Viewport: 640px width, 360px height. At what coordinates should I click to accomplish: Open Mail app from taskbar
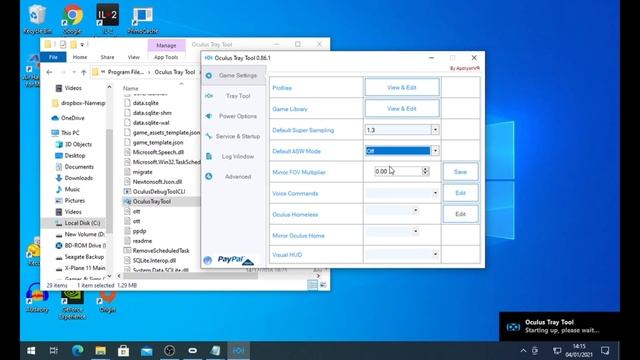[147, 351]
